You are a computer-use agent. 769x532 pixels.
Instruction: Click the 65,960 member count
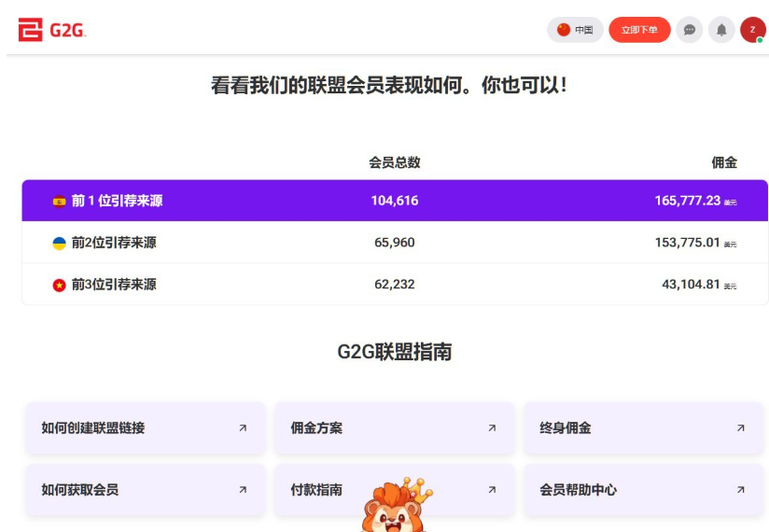[x=395, y=243]
